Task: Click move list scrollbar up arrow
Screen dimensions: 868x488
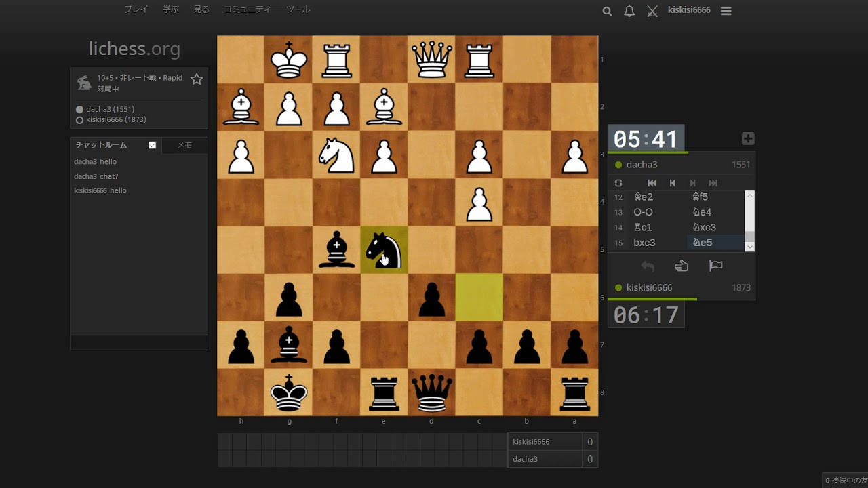Action: pos(749,195)
